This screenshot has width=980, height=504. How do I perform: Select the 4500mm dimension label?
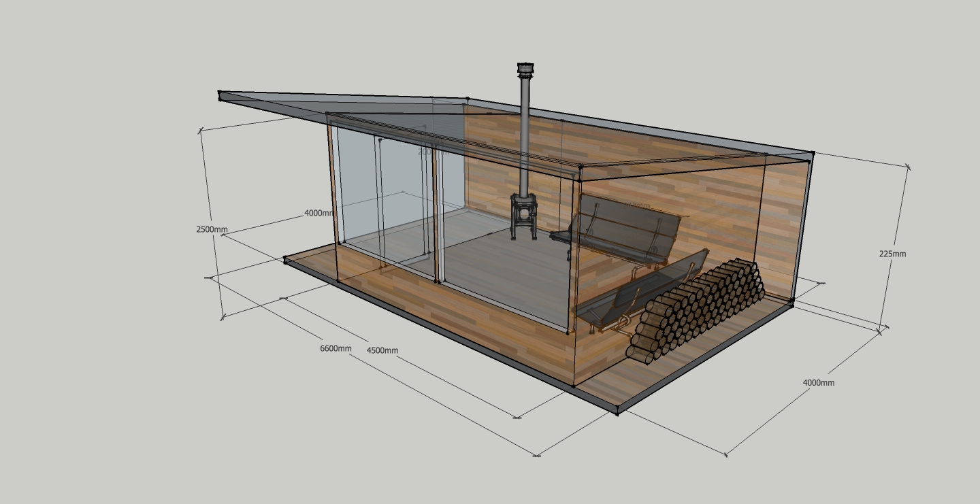pos(382,350)
